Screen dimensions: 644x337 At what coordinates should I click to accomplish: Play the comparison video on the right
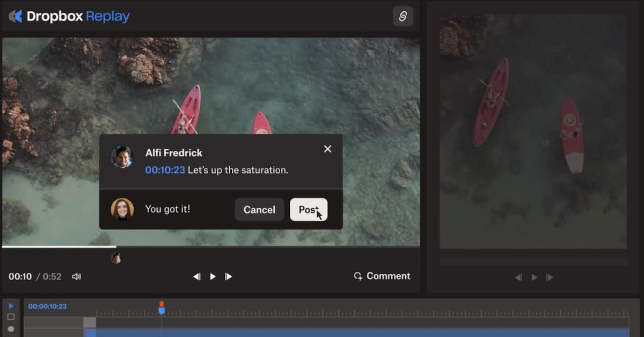pyautogui.click(x=534, y=277)
